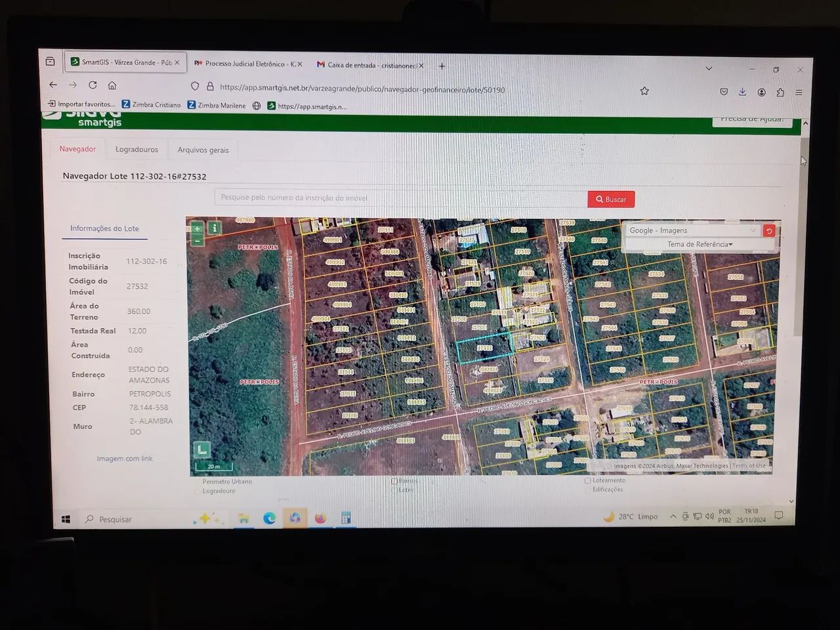840x630 pixels.
Task: Open the Windows notification center
Action: pyautogui.click(x=779, y=516)
